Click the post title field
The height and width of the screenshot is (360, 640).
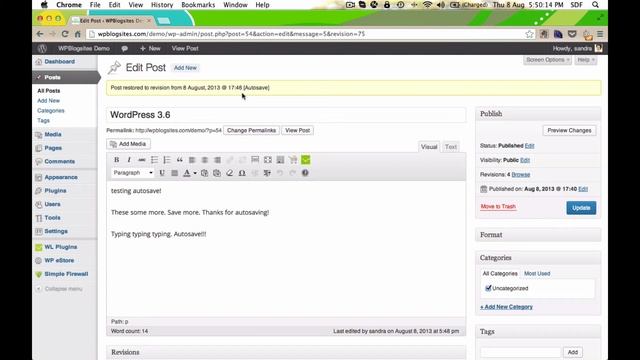click(x=286, y=115)
